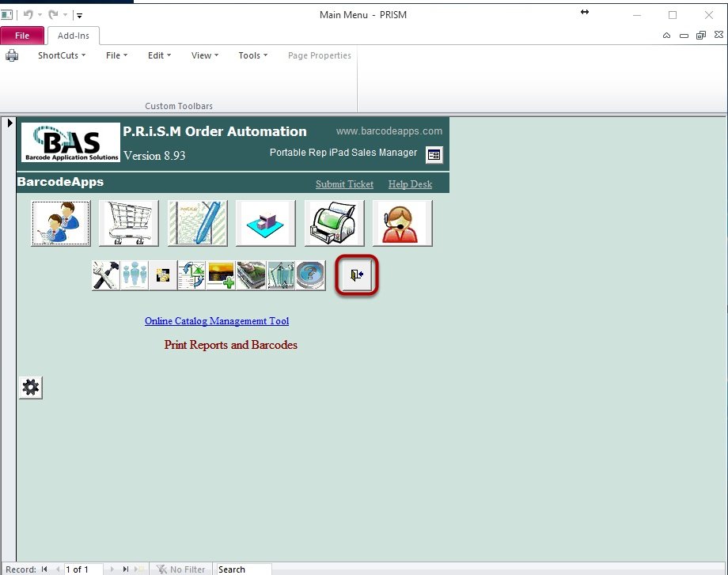Follow the Online Catalog Management Tool link
Viewport: 728px width, 575px height.
pos(217,321)
